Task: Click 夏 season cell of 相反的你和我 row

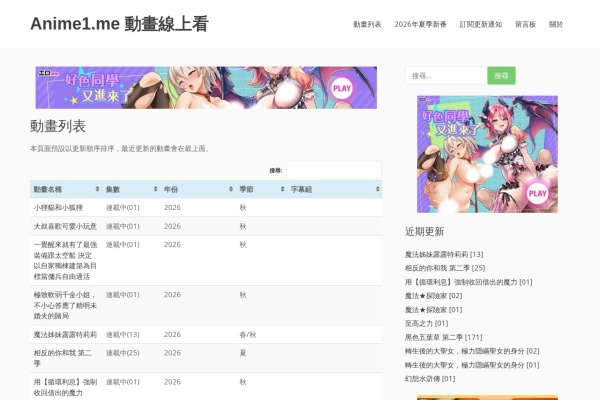Action: click(243, 353)
